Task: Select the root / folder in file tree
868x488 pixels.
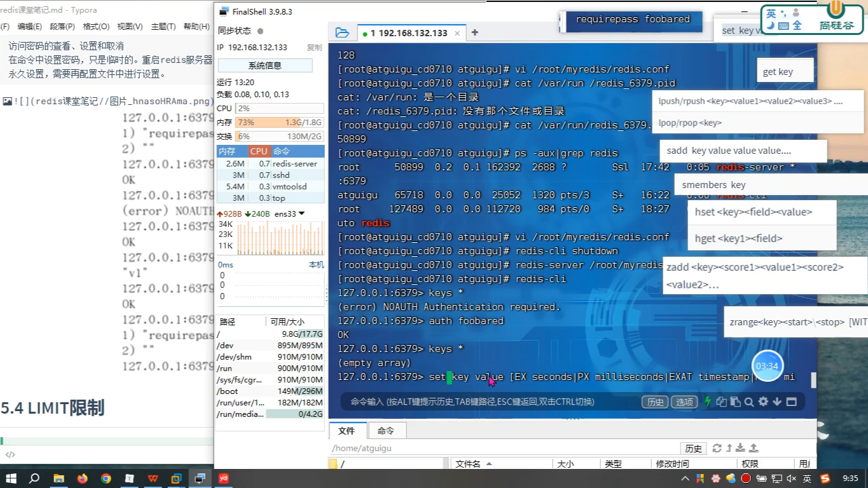Action: tap(337, 464)
